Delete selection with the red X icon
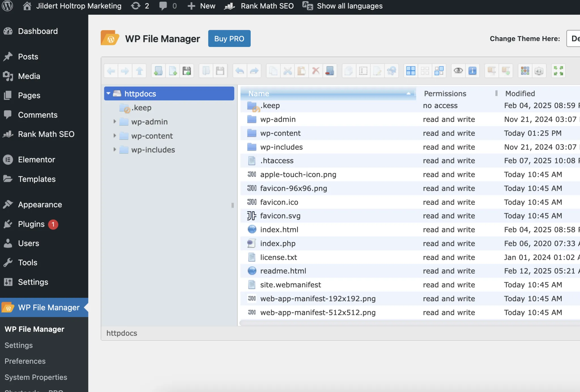580x392 pixels. pyautogui.click(x=315, y=71)
